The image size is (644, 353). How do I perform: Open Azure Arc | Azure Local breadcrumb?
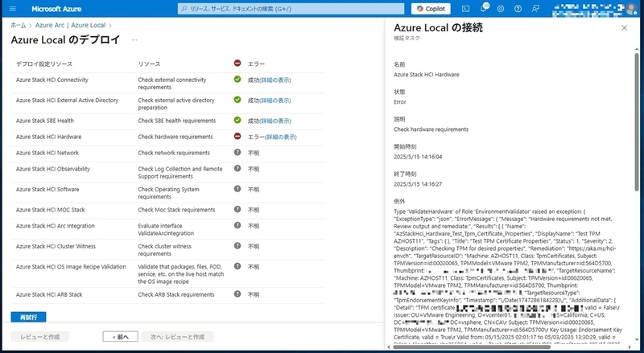[x=70, y=25]
